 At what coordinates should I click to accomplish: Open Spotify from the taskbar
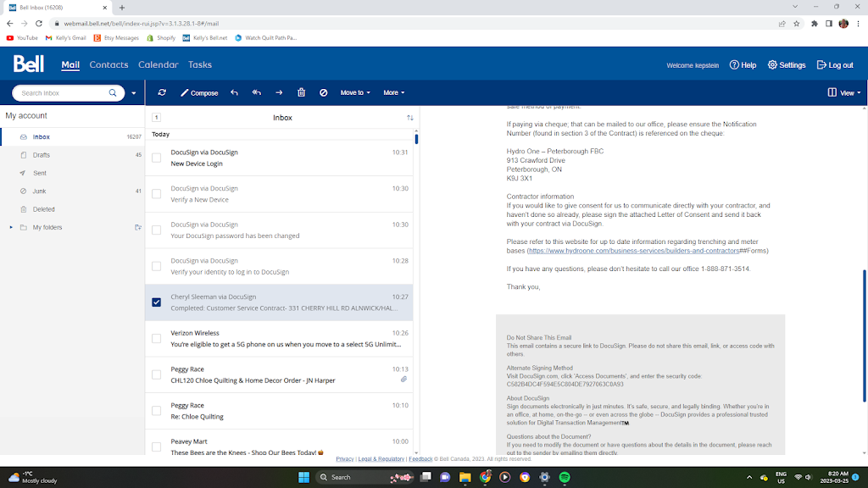[565, 477]
